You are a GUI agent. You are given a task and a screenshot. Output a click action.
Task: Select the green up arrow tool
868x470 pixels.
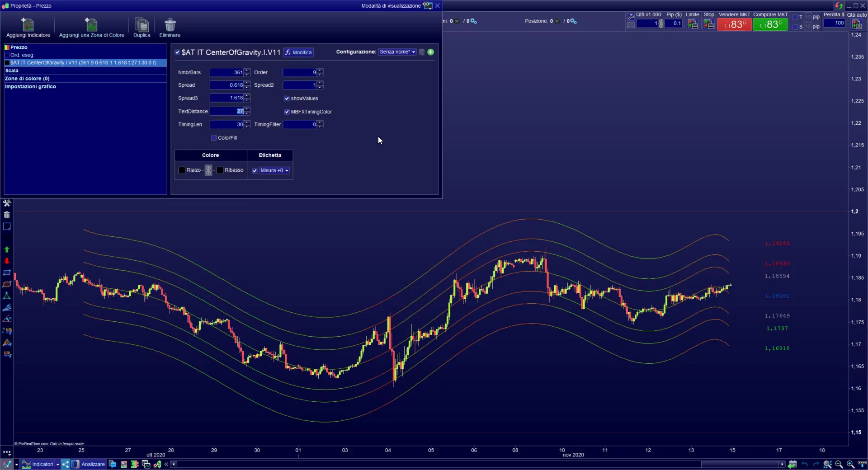(x=7, y=249)
